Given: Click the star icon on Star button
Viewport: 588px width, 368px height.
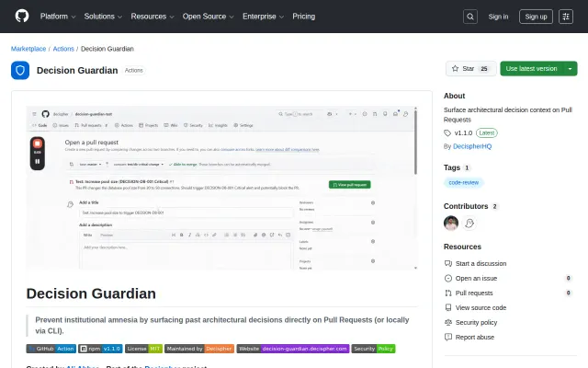Looking at the screenshot, I should pyautogui.click(x=456, y=69).
